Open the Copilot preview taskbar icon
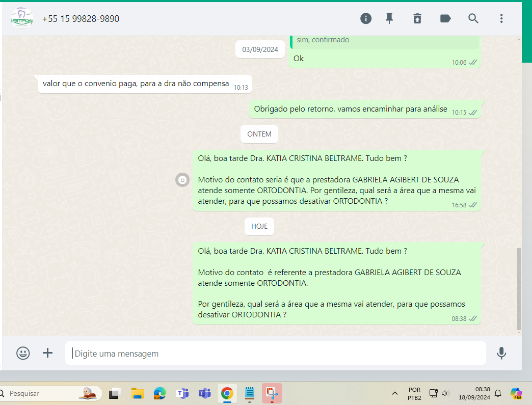The height and width of the screenshot is (405, 532). 516,393
